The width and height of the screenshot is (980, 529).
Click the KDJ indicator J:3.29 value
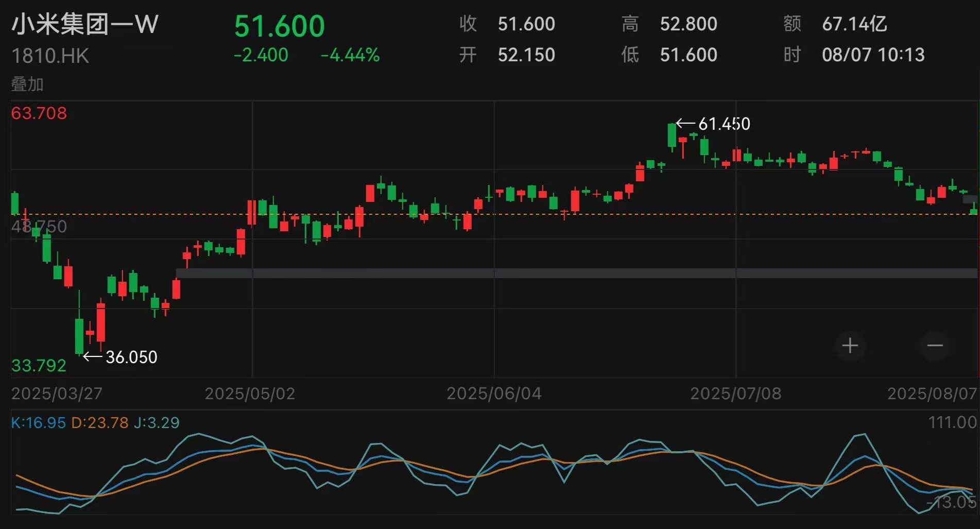(157, 423)
